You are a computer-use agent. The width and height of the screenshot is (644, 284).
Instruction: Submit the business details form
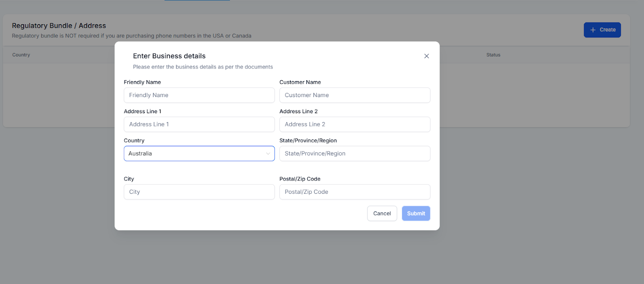[416, 214]
